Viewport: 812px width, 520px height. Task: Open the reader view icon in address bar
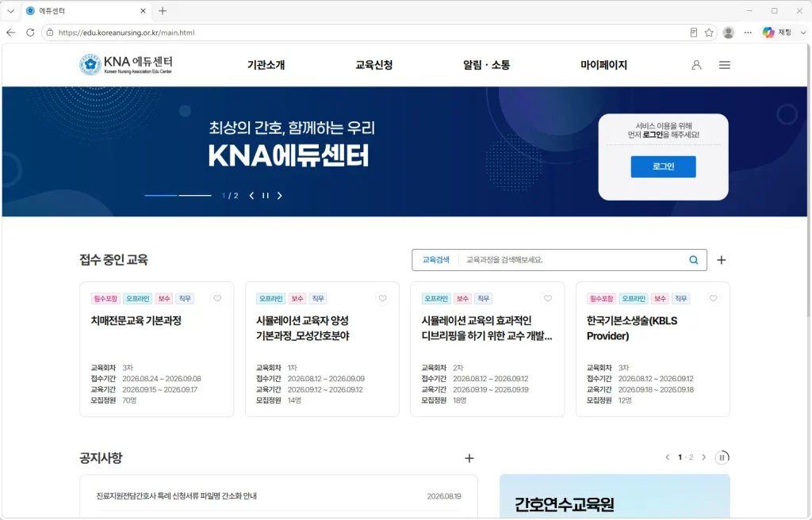click(693, 32)
